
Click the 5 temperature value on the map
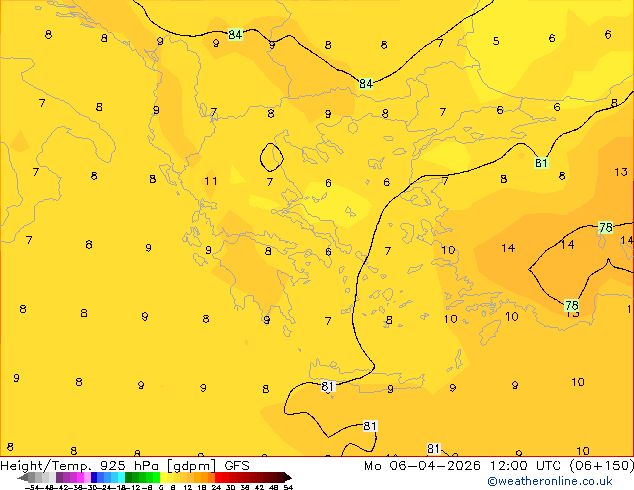coord(496,41)
